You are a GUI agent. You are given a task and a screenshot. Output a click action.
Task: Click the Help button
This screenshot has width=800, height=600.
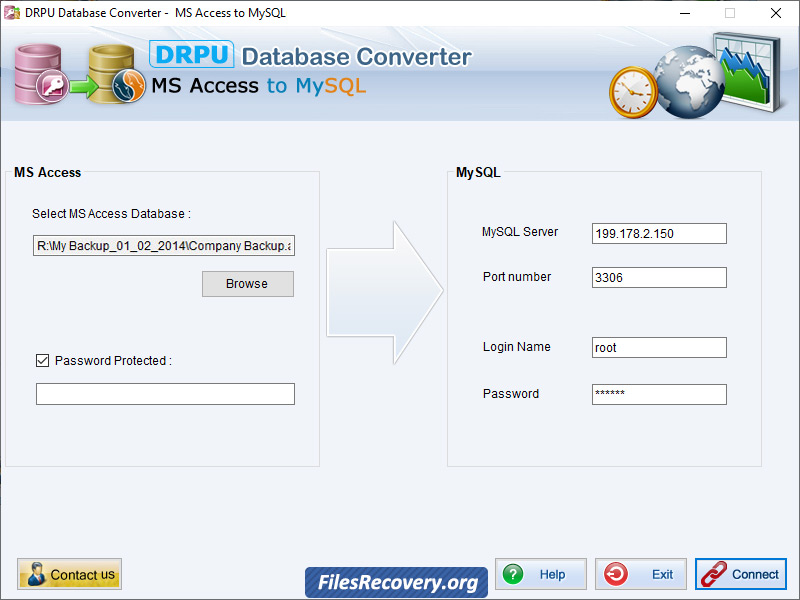click(541, 573)
